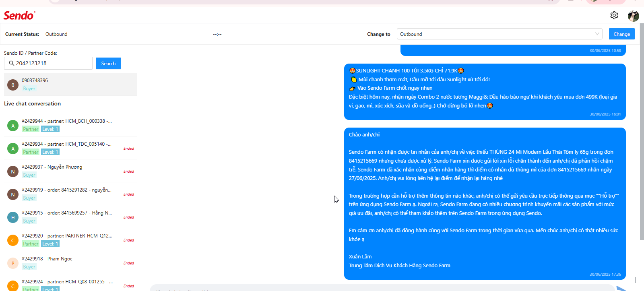Open chat #2429920 partner PARTNER_HCM_Q12
The height and width of the screenshot is (291, 644).
[x=70, y=240]
